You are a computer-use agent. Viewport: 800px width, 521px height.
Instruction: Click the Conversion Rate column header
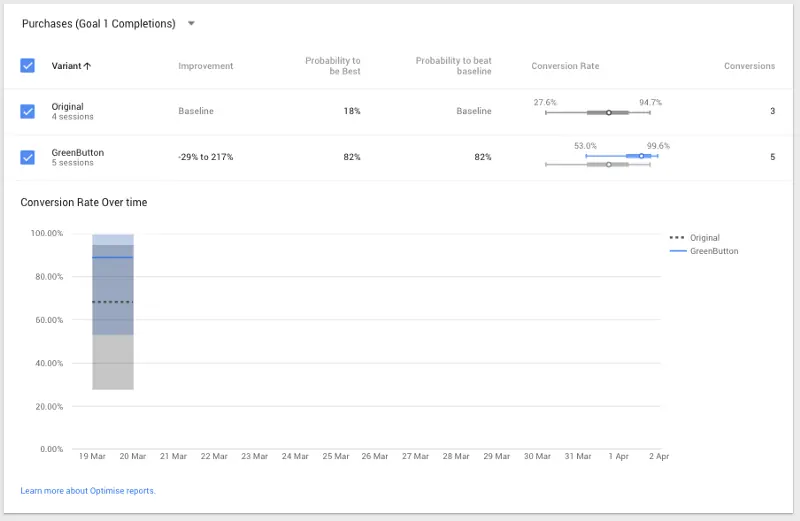(x=565, y=66)
